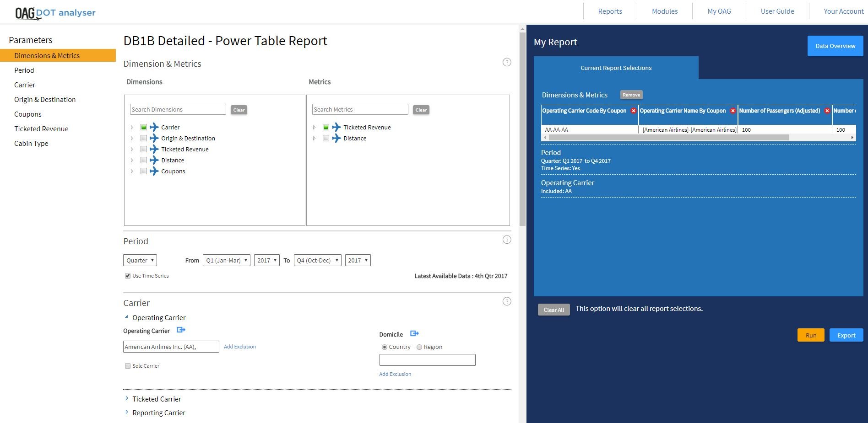
Task: Check Distance metric checkbox
Action: pyautogui.click(x=326, y=138)
